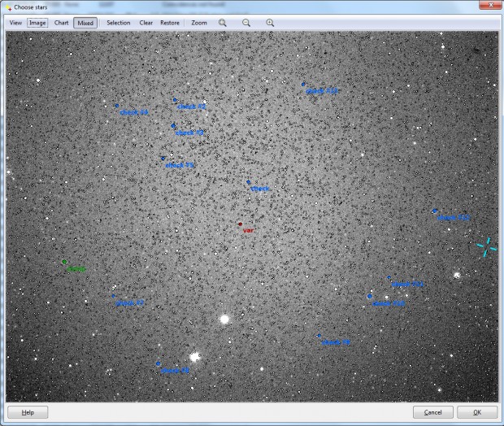Toggle the Mixed display mode

pyautogui.click(x=85, y=23)
